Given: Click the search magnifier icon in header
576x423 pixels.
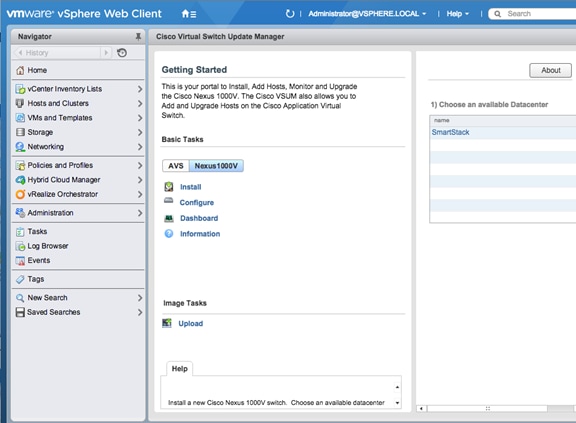Looking at the screenshot, I should pyautogui.click(x=497, y=14).
